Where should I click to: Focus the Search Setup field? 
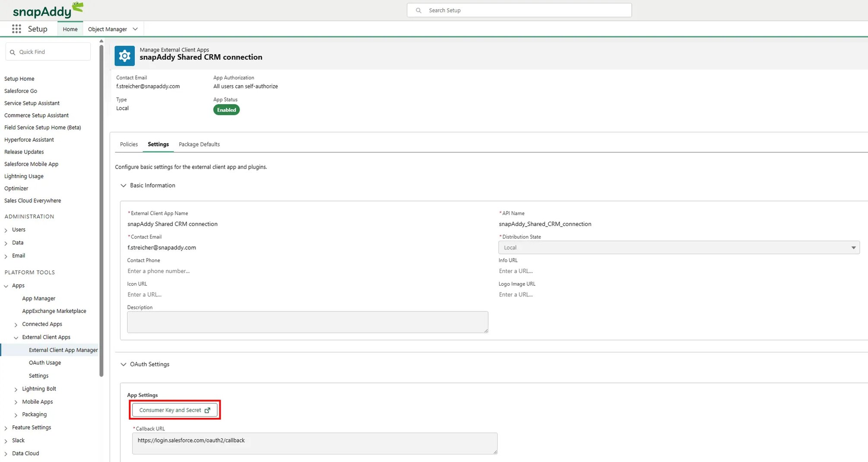[x=519, y=10]
